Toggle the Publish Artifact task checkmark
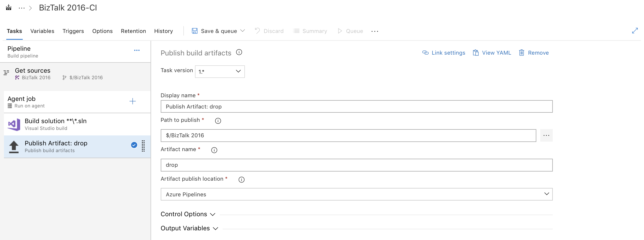Image resolution: width=644 pixels, height=240 pixels. click(x=134, y=145)
